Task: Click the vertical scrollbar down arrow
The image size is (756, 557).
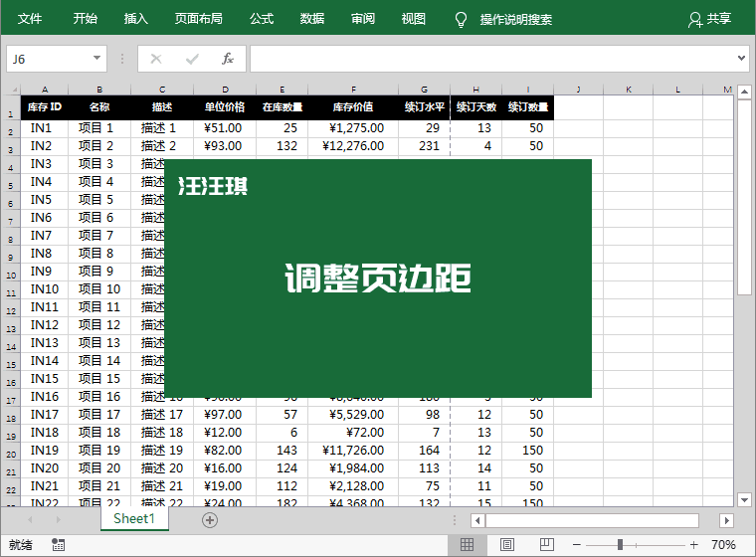Action: click(744, 500)
